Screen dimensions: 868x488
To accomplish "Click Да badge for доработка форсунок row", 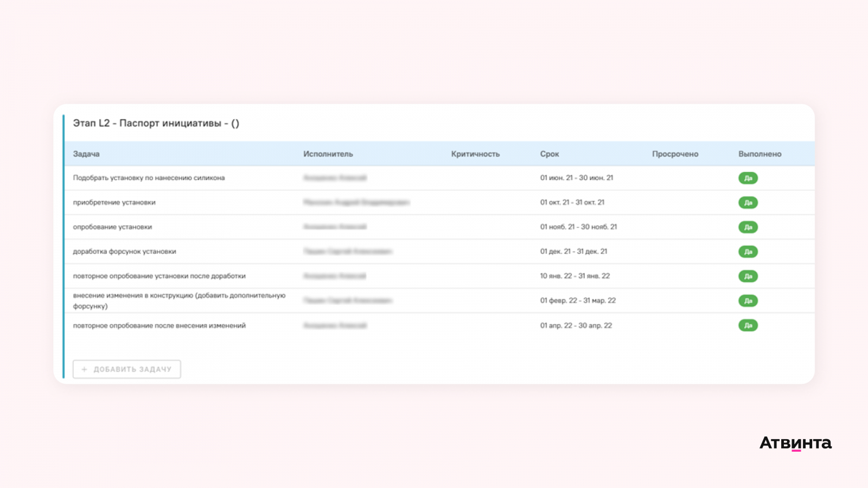I will tap(748, 252).
